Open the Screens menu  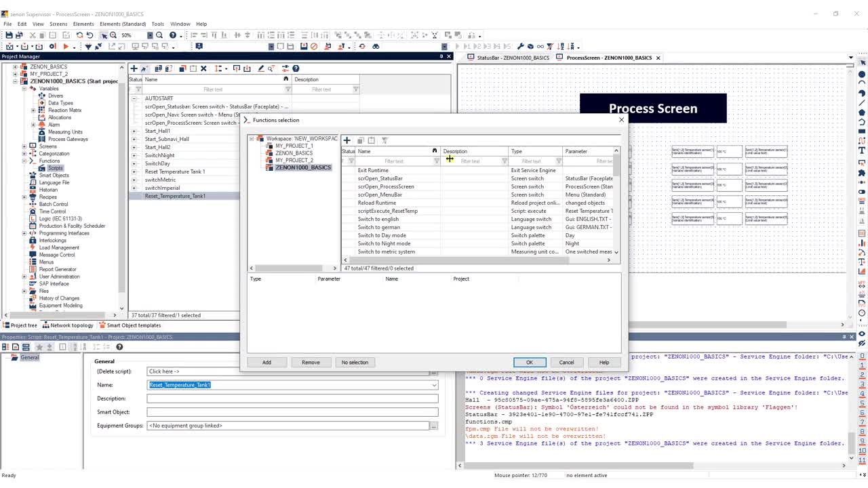click(58, 24)
